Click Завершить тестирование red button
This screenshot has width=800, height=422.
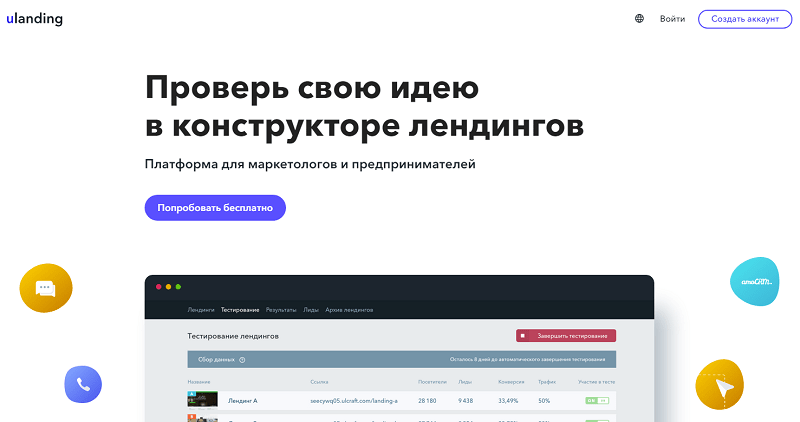566,336
